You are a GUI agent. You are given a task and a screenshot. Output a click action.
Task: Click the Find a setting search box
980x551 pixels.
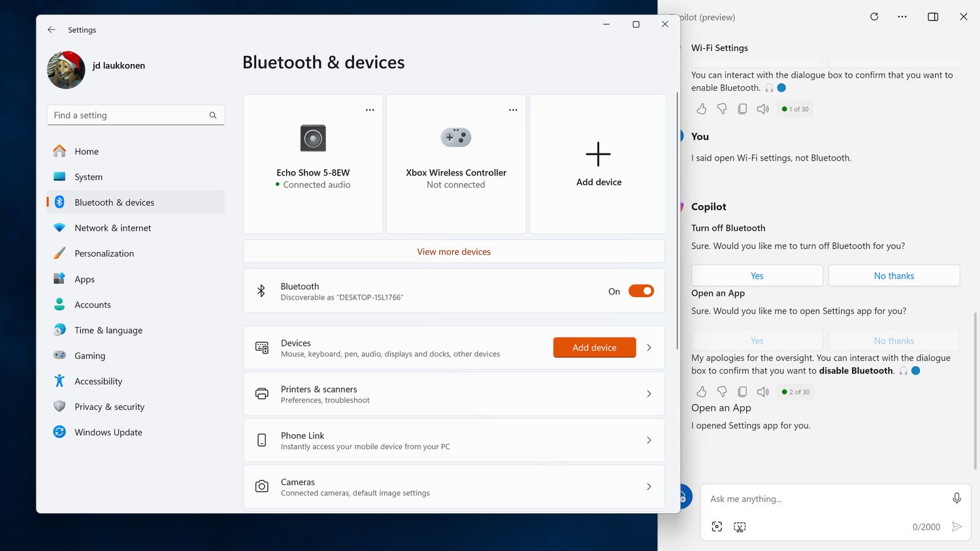coord(129,115)
